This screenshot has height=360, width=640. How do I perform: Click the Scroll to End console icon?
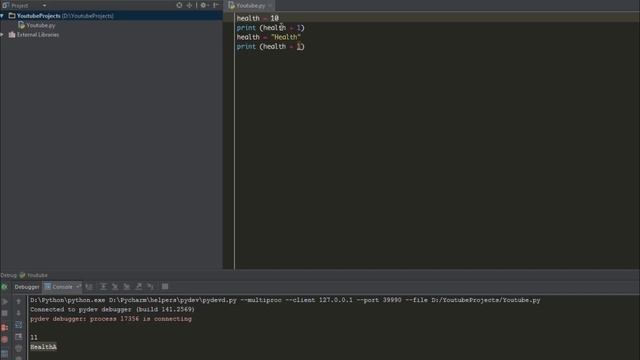(19, 337)
